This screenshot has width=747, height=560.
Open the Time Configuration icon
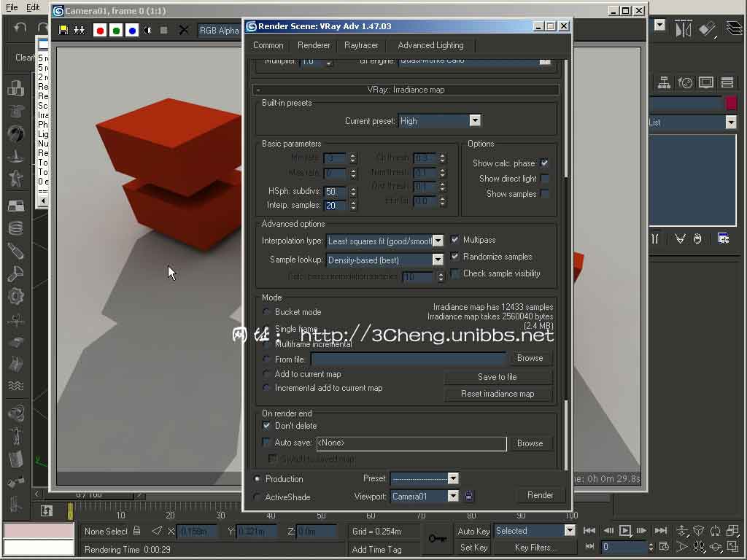664,547
